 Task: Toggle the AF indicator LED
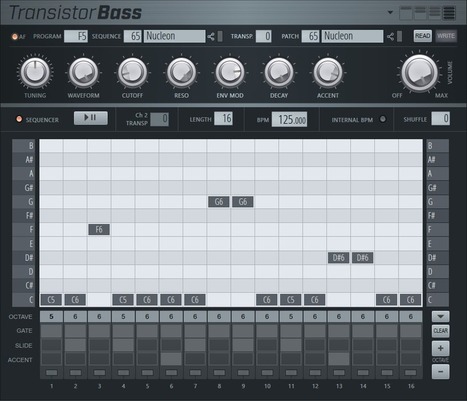coord(14,36)
